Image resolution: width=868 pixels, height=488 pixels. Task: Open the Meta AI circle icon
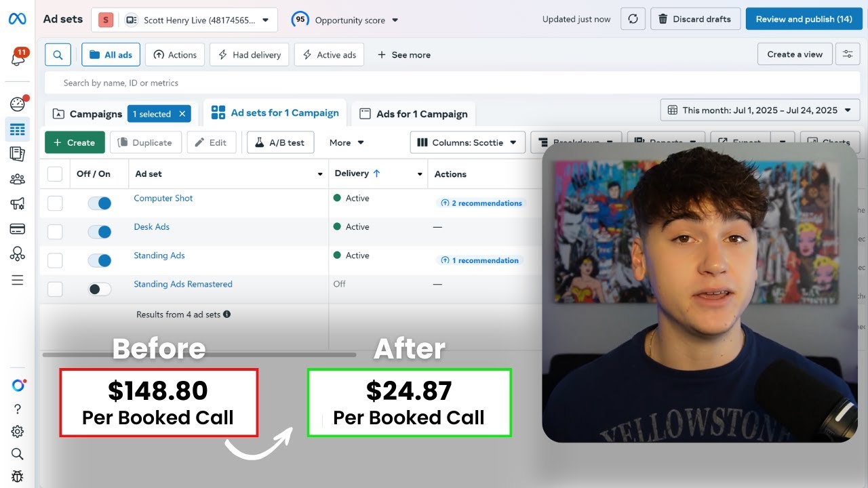point(18,385)
